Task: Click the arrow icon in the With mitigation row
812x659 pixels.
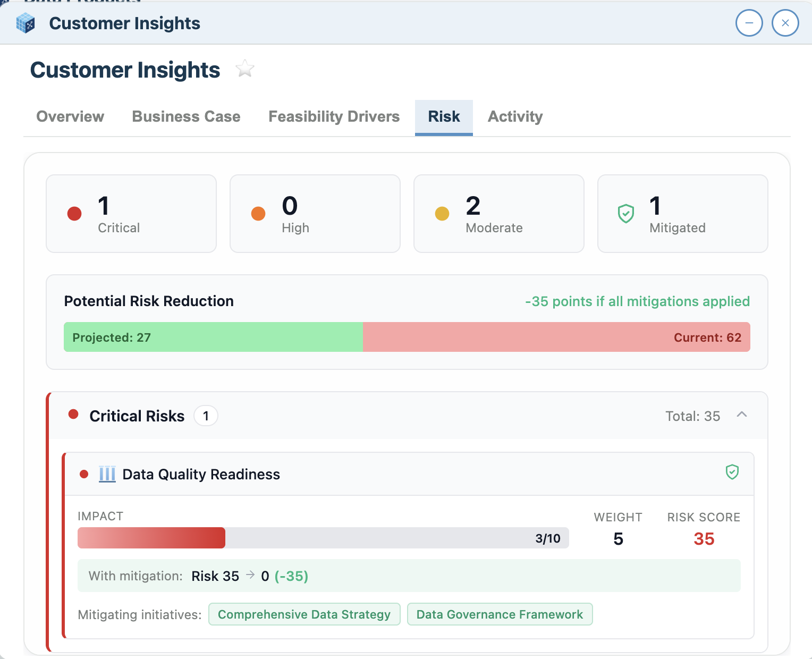Action: 250,576
